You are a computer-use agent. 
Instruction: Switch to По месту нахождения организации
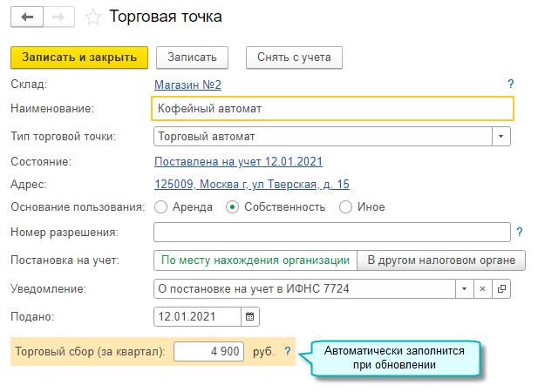coord(255,260)
